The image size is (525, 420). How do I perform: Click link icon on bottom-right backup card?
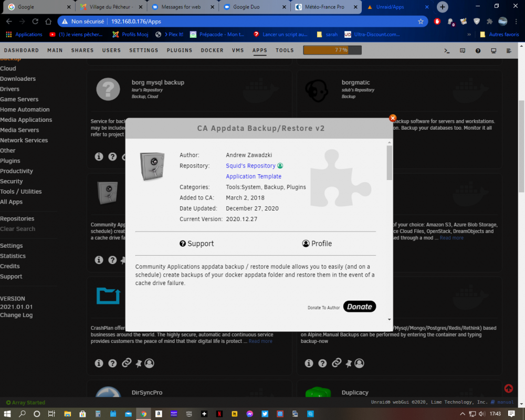(x=337, y=363)
